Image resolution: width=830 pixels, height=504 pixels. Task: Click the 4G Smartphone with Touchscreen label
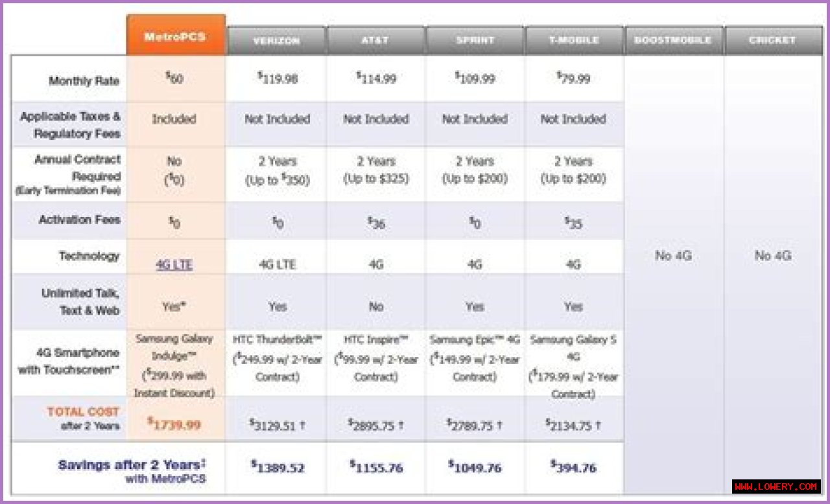point(69,361)
